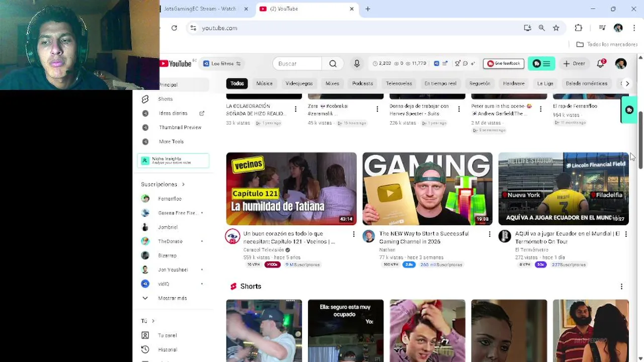The height and width of the screenshot is (362, 644).
Task: Click the TubeBuddy green menu button
Action: [x=542, y=63]
